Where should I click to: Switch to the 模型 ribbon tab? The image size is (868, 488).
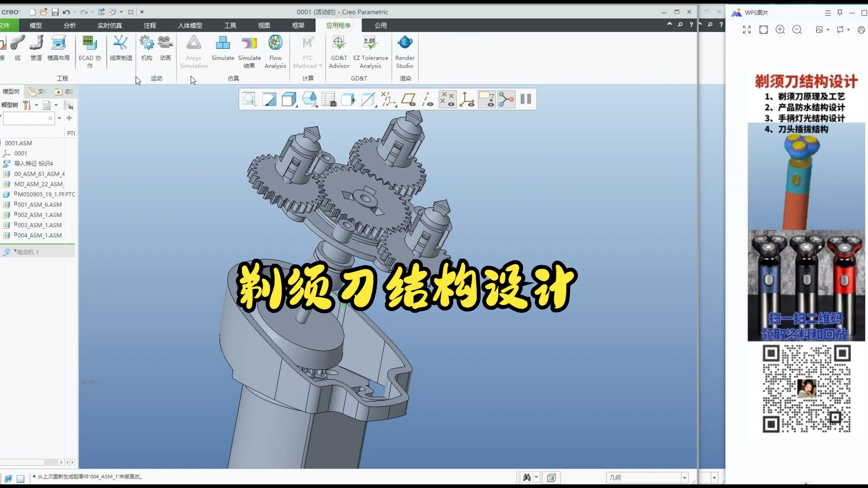click(x=36, y=25)
